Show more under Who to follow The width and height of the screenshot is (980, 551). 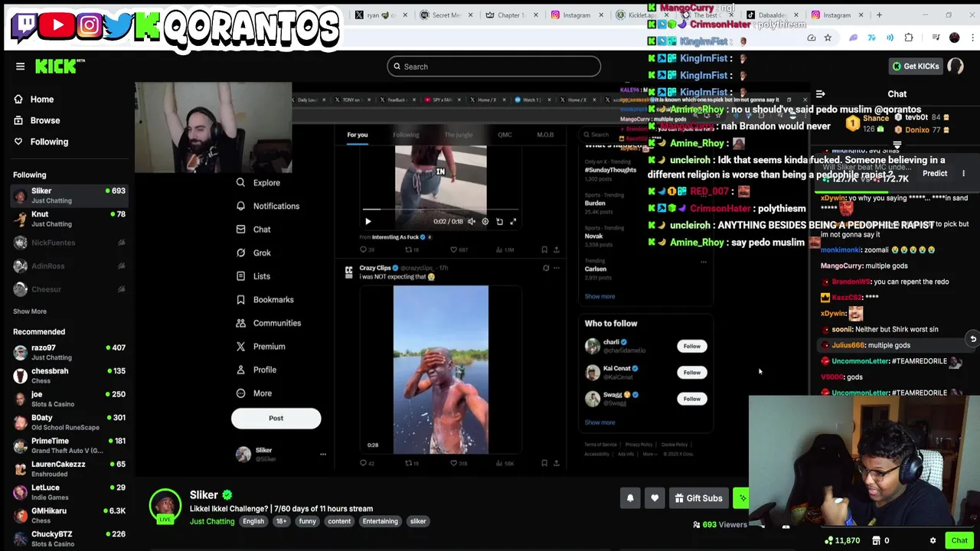click(x=599, y=422)
